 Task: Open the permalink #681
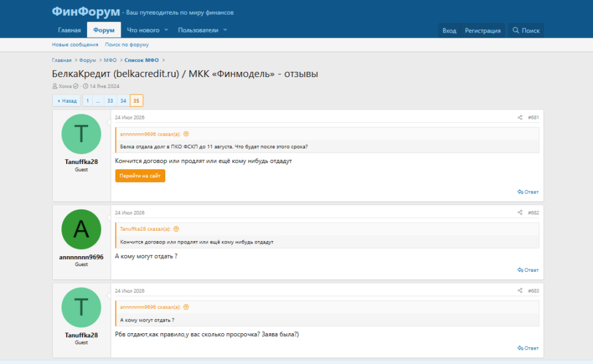533,118
